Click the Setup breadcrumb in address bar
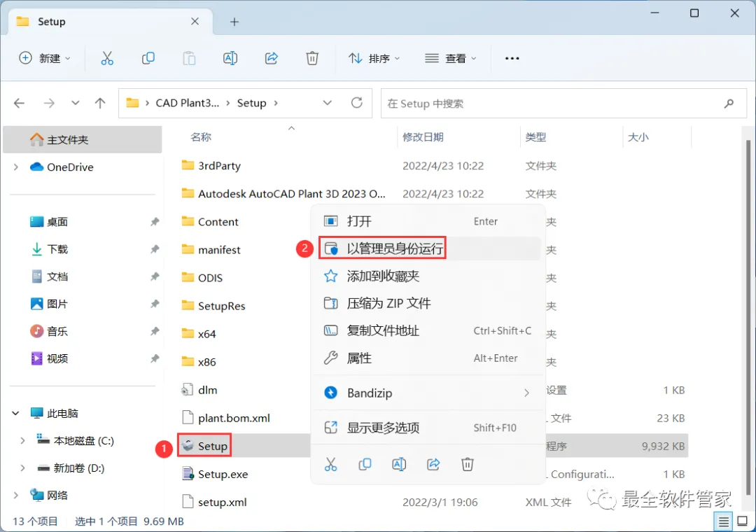 click(252, 103)
